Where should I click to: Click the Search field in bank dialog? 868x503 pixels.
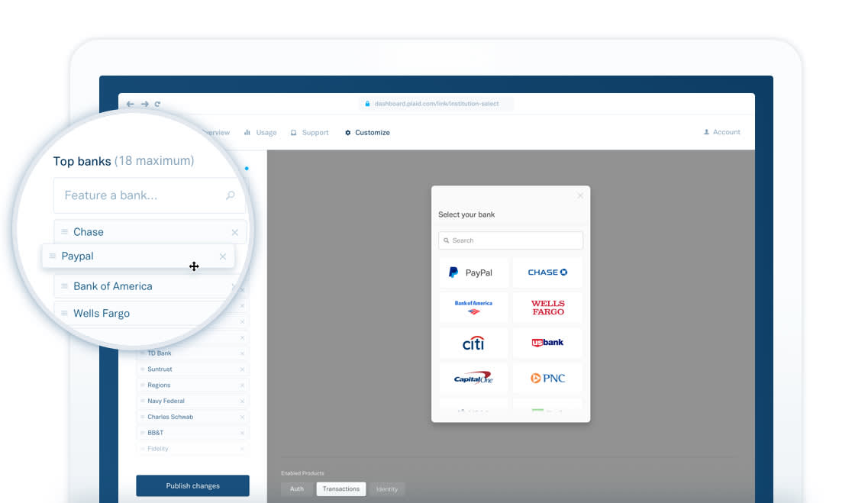pos(511,240)
